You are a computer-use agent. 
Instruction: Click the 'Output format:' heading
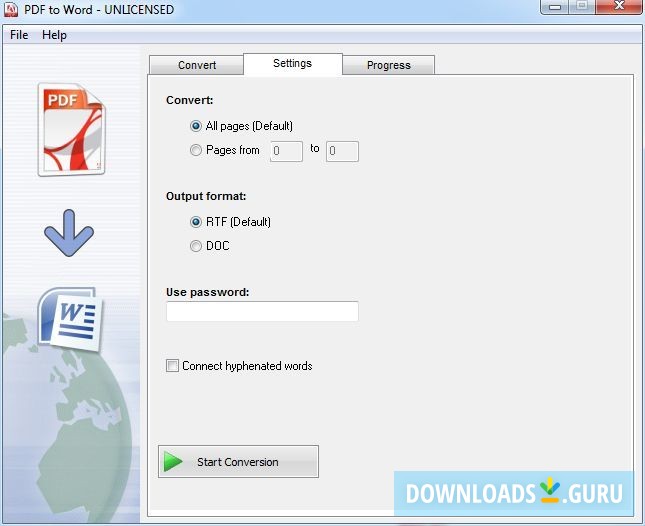206,196
